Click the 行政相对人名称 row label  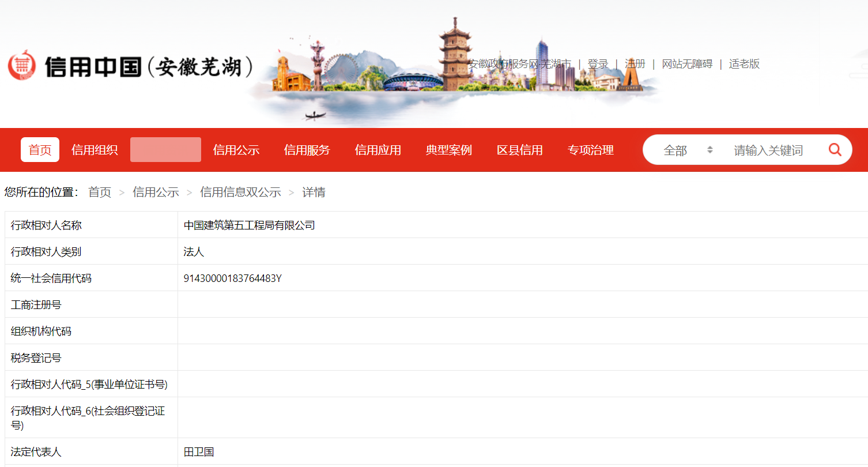point(46,225)
